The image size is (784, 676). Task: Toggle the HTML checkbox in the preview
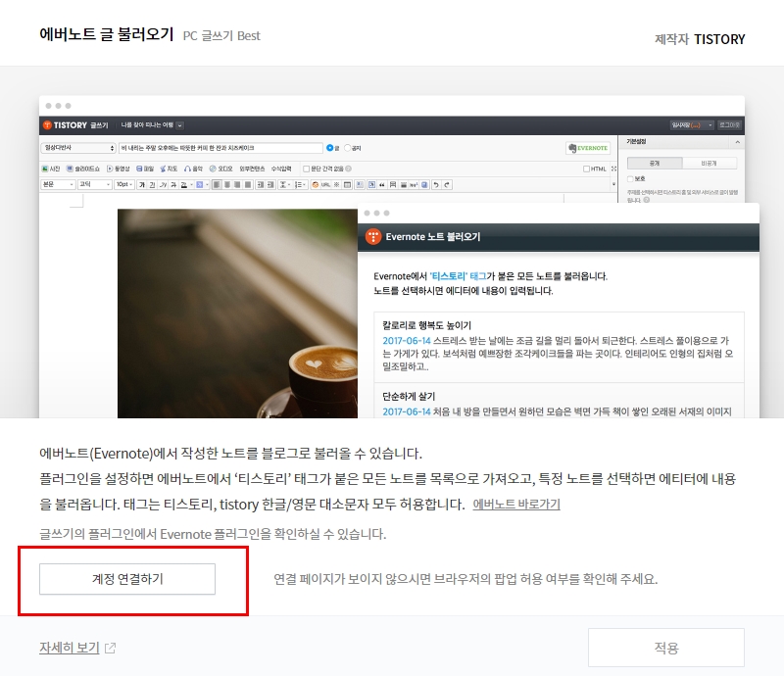(586, 169)
